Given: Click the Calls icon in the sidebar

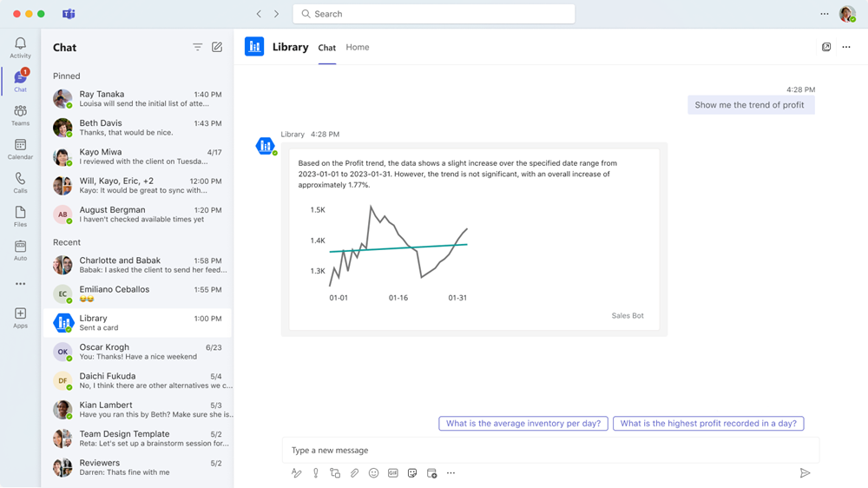Looking at the screenshot, I should [x=20, y=182].
